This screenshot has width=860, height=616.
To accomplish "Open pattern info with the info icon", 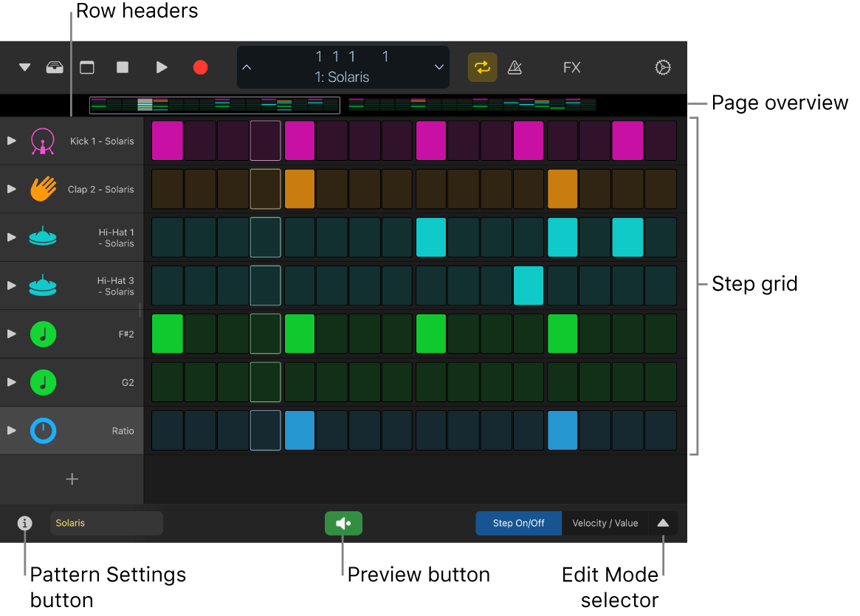I will (25, 523).
